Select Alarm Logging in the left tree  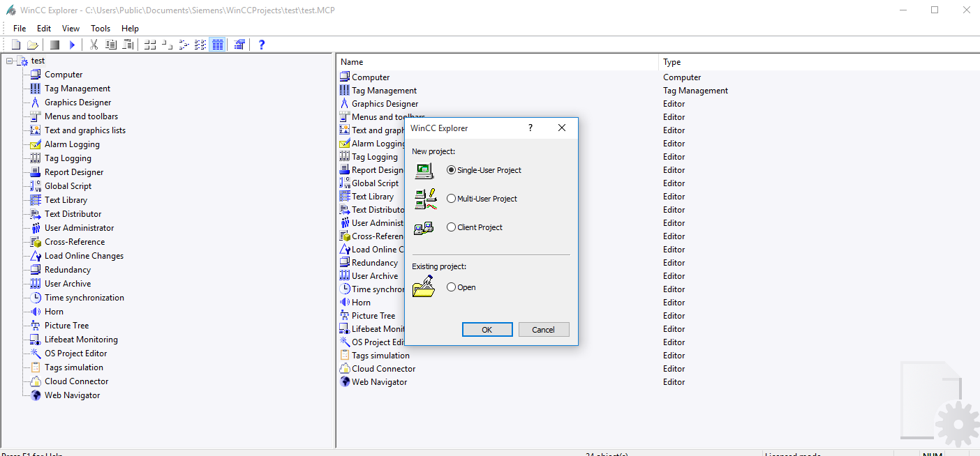click(x=72, y=144)
